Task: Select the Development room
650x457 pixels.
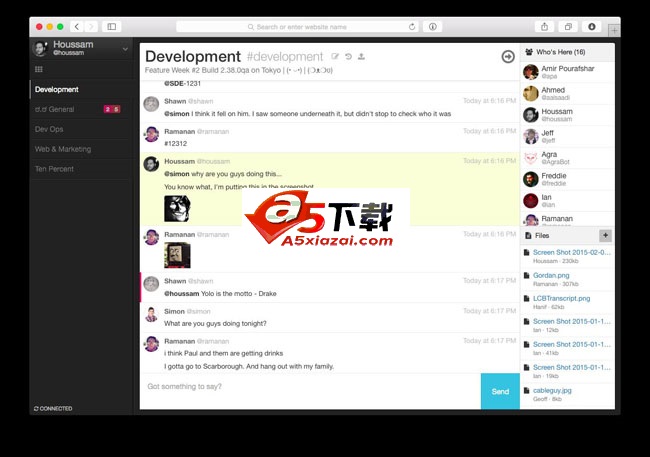Action: (81, 90)
